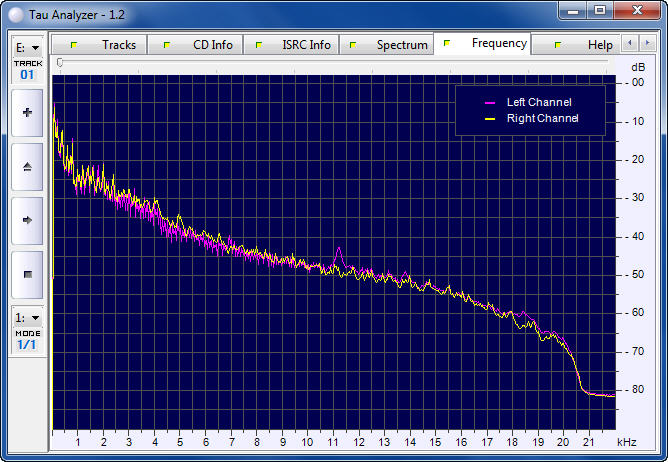
Task: Click the Right Channel legend entry
Action: coord(529,119)
